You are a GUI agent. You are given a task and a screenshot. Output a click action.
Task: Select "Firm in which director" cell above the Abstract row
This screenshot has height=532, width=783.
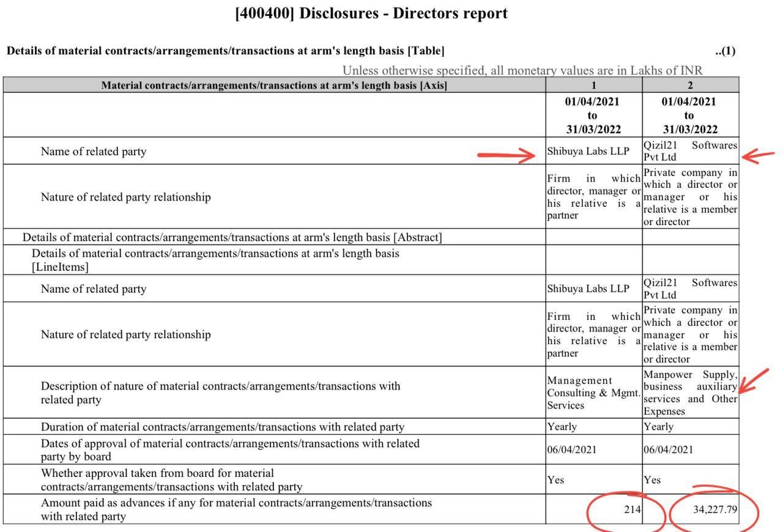593,197
